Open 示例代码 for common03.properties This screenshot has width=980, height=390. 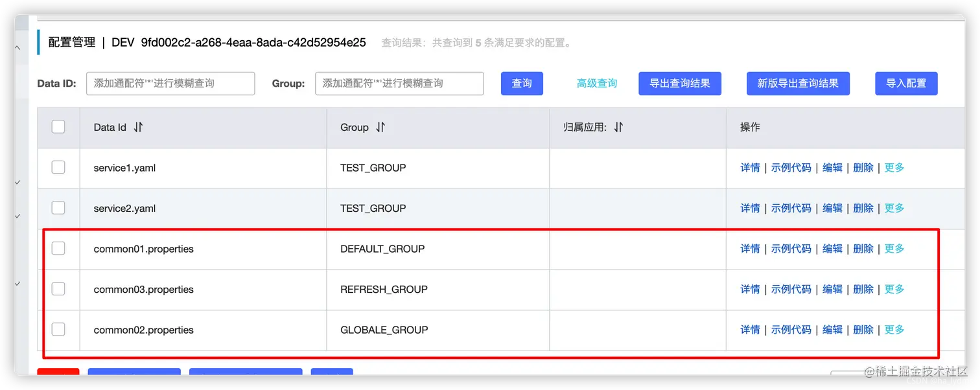[791, 289]
